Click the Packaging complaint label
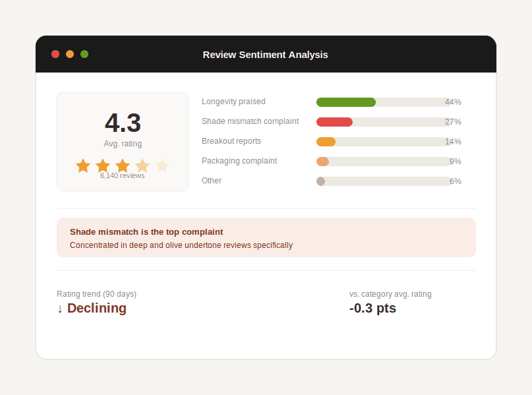The height and width of the screenshot is (395, 532). click(239, 161)
